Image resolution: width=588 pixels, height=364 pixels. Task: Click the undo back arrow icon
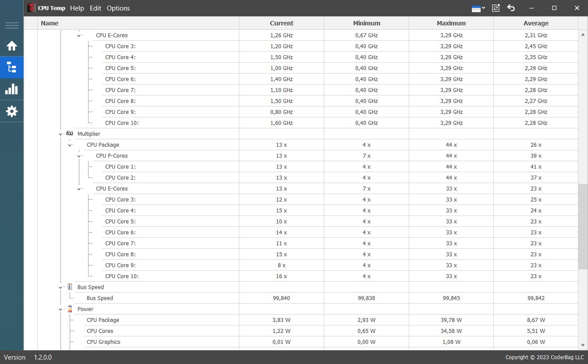point(511,8)
